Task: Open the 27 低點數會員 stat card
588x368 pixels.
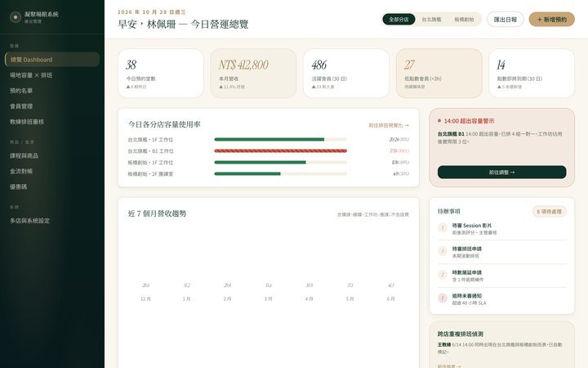Action: (439, 74)
